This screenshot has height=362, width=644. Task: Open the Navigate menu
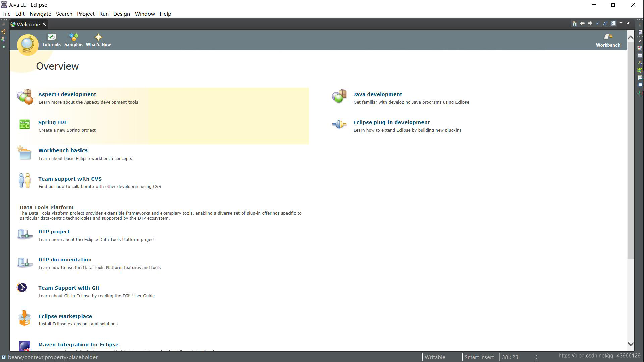pyautogui.click(x=40, y=14)
